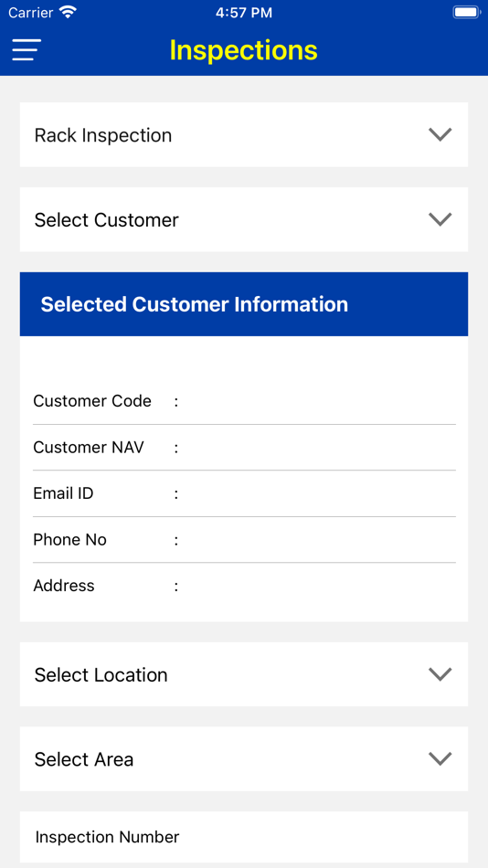This screenshot has width=488, height=868.
Task: Click the Select Location chevron arrow
Action: click(x=440, y=673)
